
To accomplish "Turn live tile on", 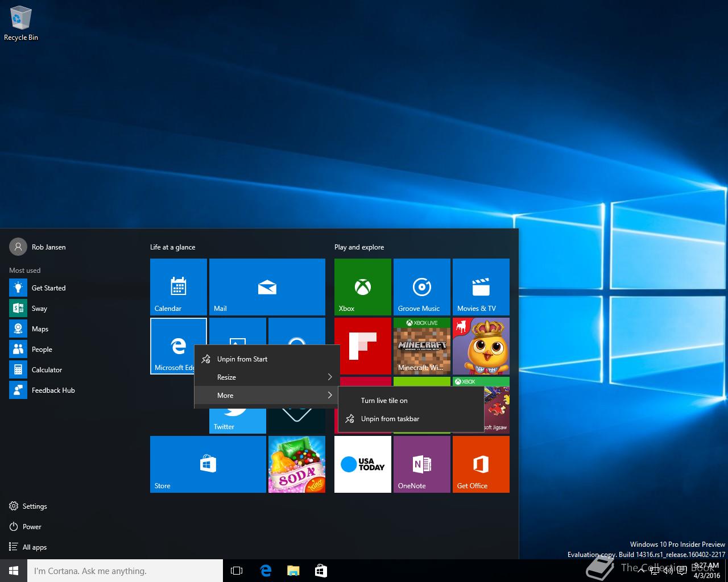I will [x=411, y=401].
